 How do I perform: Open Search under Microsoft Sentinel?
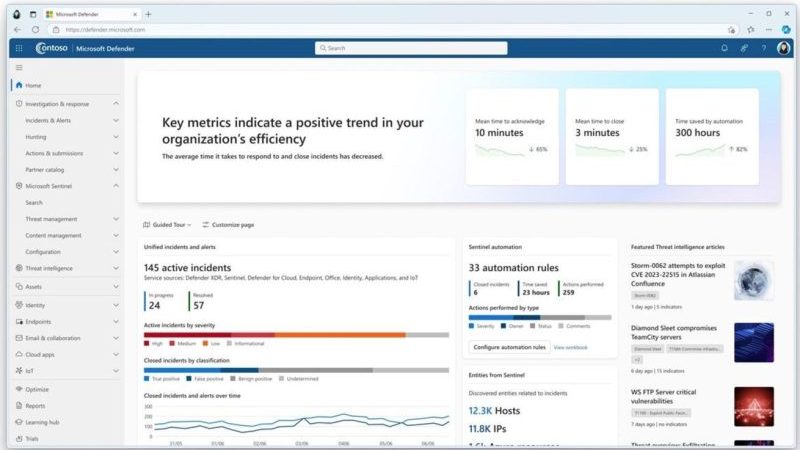(34, 203)
